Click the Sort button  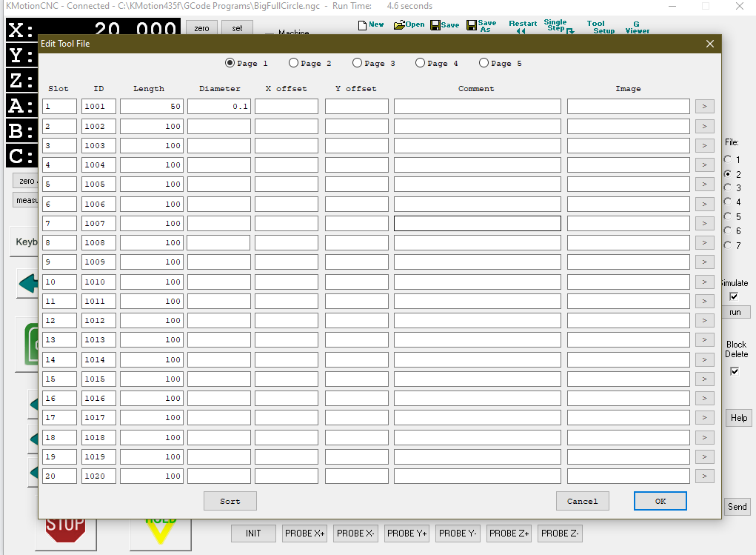tap(230, 501)
